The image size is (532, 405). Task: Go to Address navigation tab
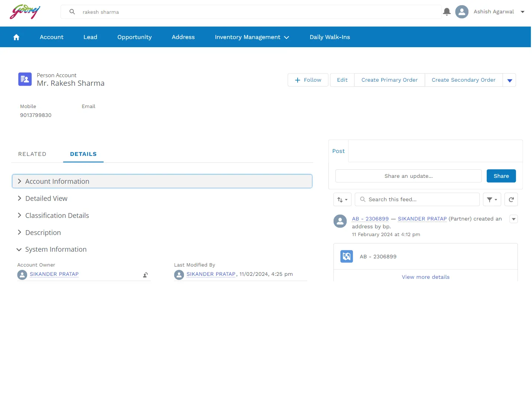click(x=183, y=37)
